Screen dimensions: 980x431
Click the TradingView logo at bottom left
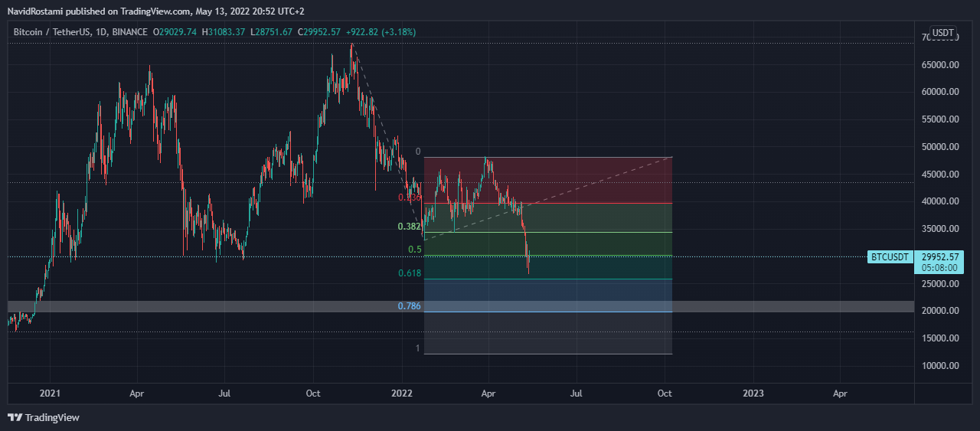(44, 417)
